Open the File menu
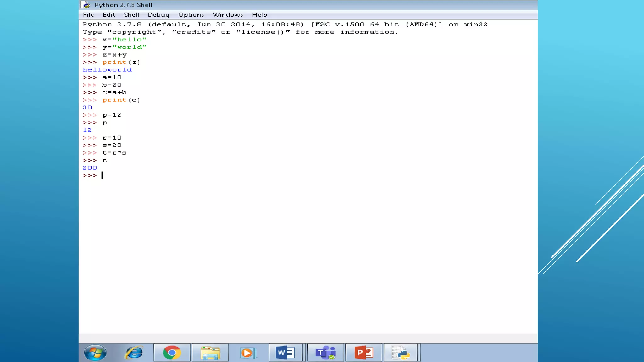Image resolution: width=644 pixels, height=362 pixels. click(x=88, y=15)
